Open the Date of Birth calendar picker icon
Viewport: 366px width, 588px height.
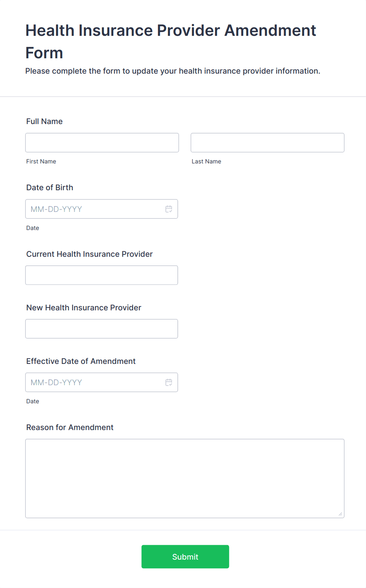click(169, 209)
